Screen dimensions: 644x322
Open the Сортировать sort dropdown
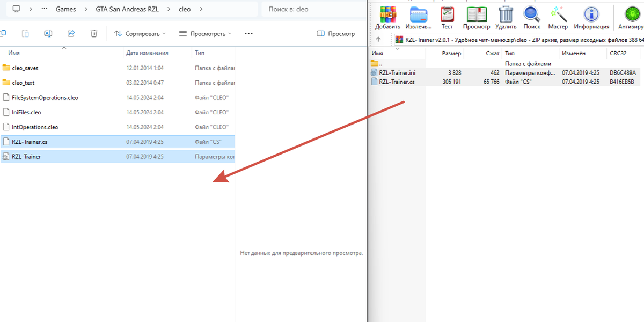coord(140,33)
